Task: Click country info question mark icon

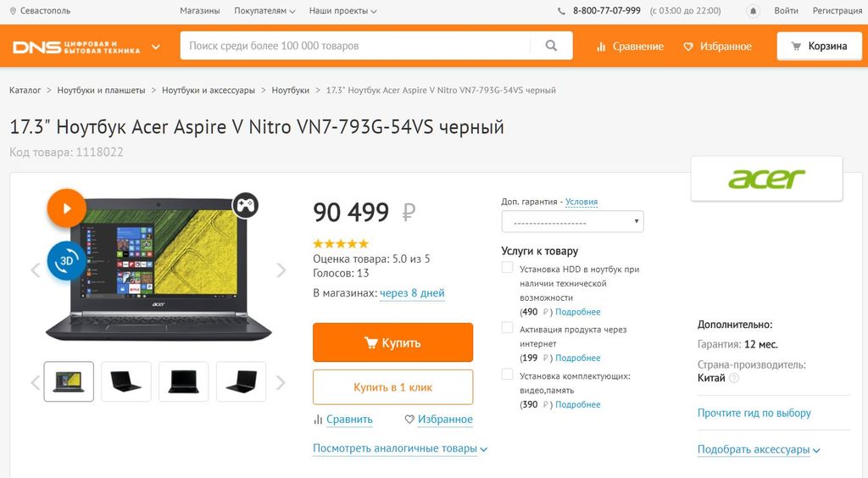Action: (x=734, y=378)
